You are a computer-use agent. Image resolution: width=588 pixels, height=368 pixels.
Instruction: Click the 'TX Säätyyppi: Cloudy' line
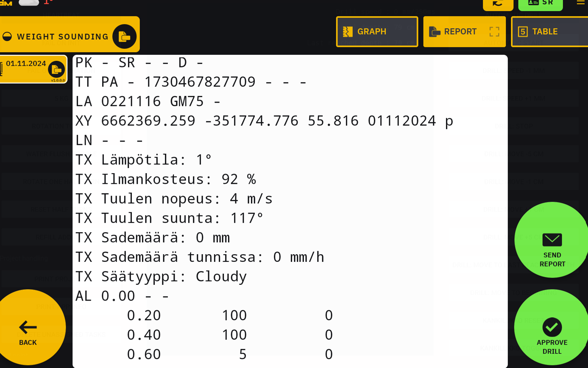click(161, 276)
